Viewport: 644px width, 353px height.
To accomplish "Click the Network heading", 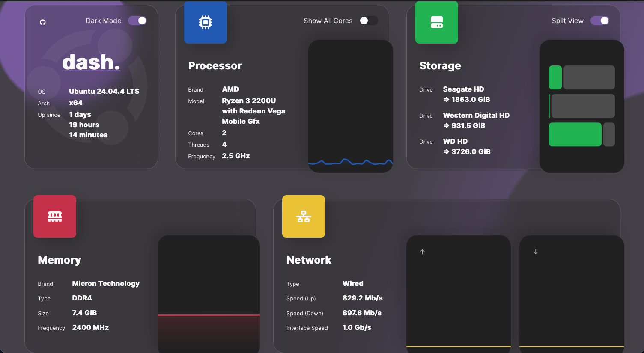I will tap(309, 260).
